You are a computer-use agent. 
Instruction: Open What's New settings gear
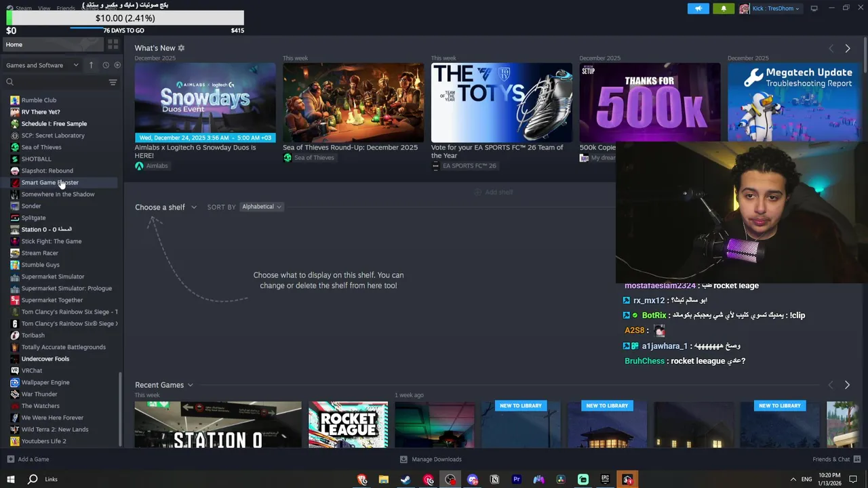click(181, 48)
